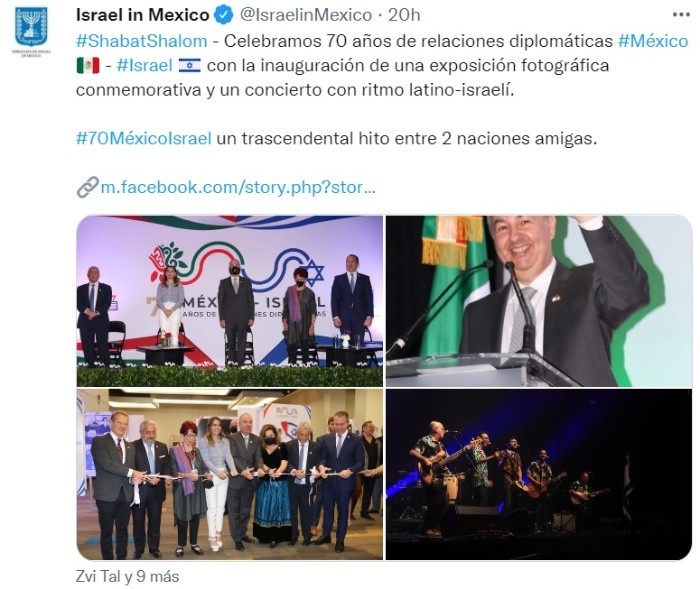
Task: Click the Mexico flag emoji
Action: point(88,66)
